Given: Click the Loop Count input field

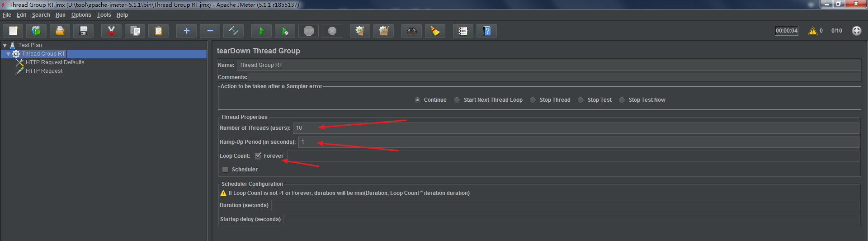Looking at the screenshot, I should (573, 156).
